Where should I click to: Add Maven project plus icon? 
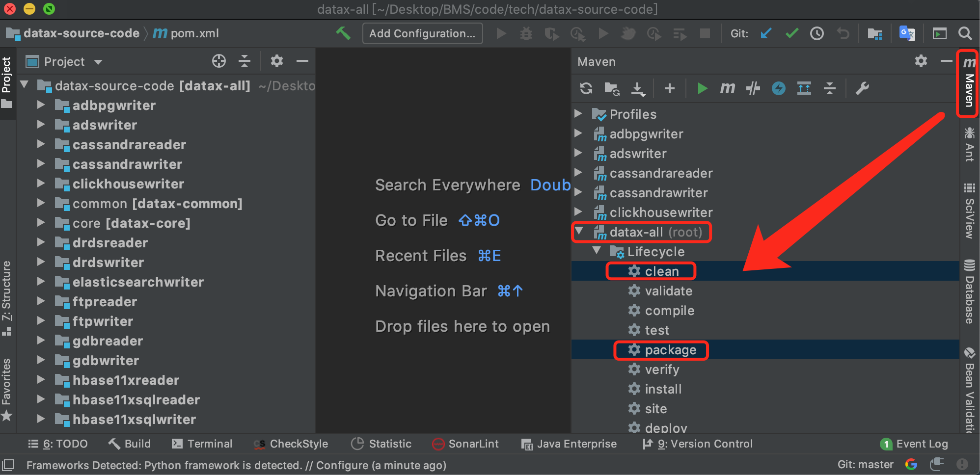[669, 88]
